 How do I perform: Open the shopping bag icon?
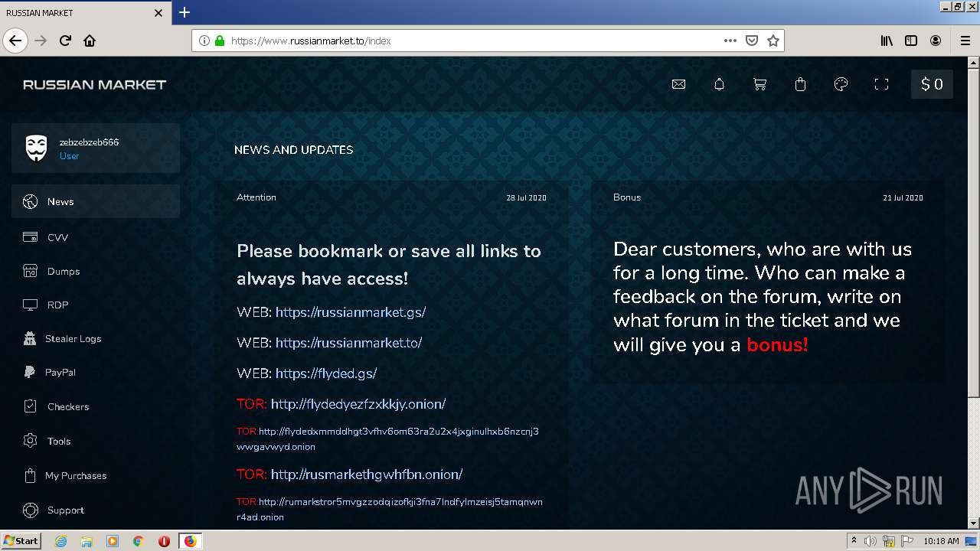(800, 84)
